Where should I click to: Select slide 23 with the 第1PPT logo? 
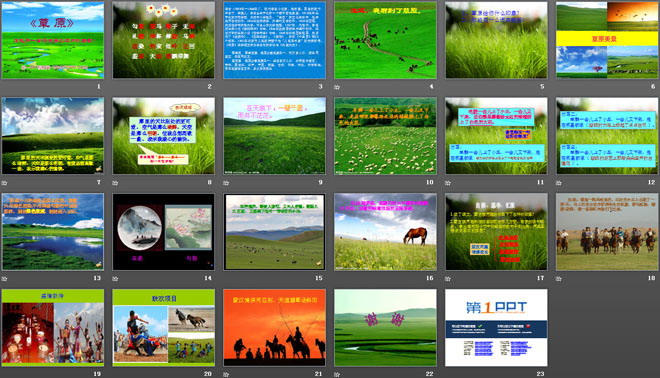(496, 327)
